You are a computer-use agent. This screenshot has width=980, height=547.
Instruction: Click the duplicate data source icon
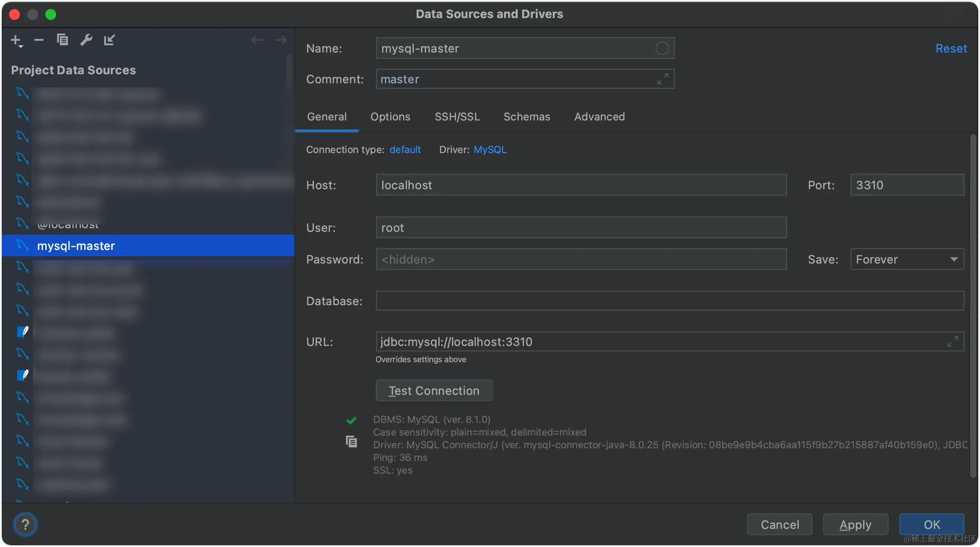[62, 40]
